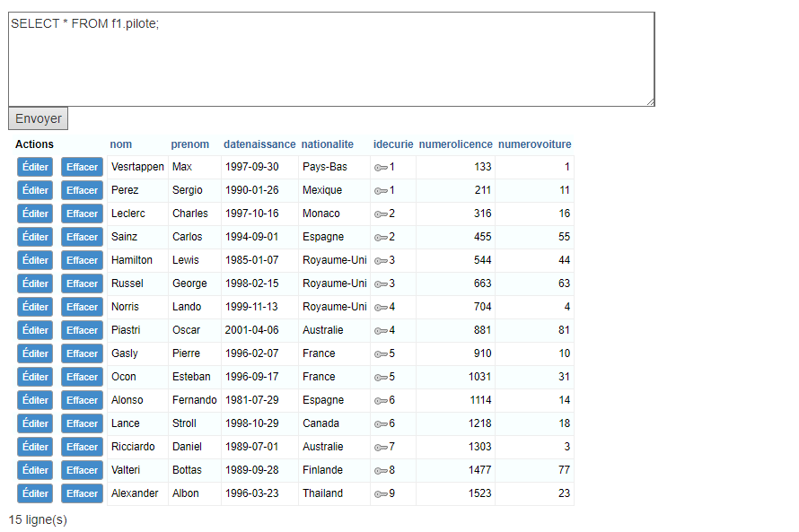Click the numerovoiture column header

(x=534, y=144)
